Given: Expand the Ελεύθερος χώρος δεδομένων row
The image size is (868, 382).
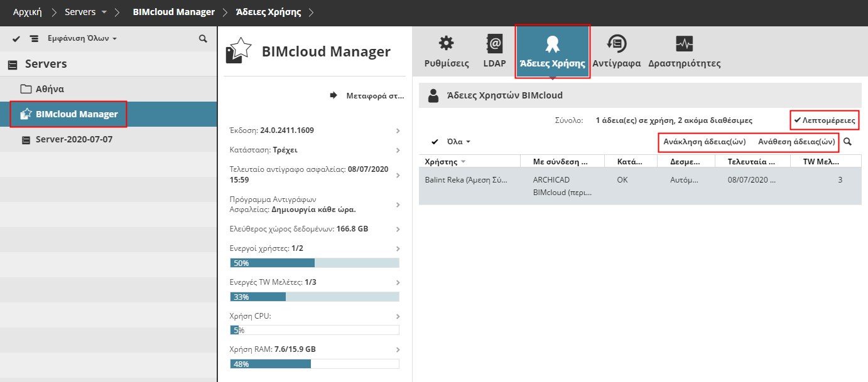Looking at the screenshot, I should click(x=398, y=229).
